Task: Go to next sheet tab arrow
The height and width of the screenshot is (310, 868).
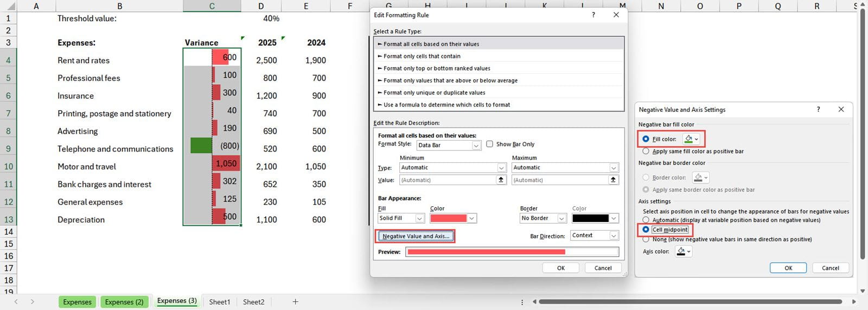Action: 33,302
